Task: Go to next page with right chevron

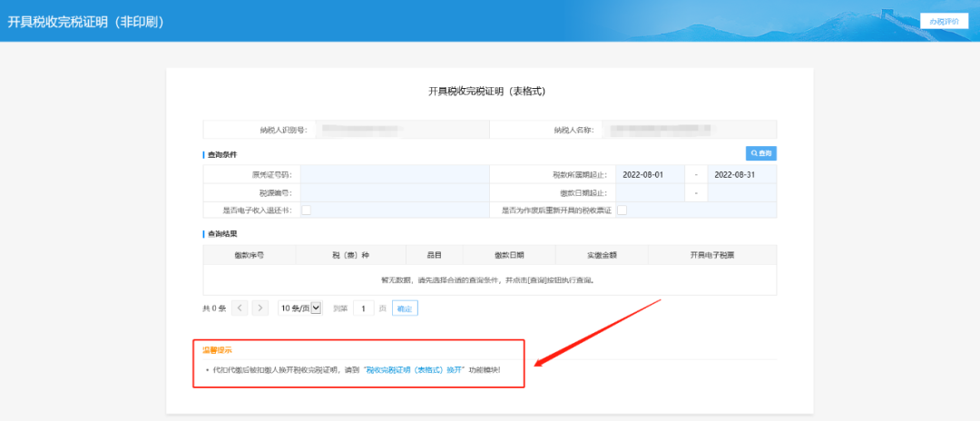Action: [x=260, y=308]
